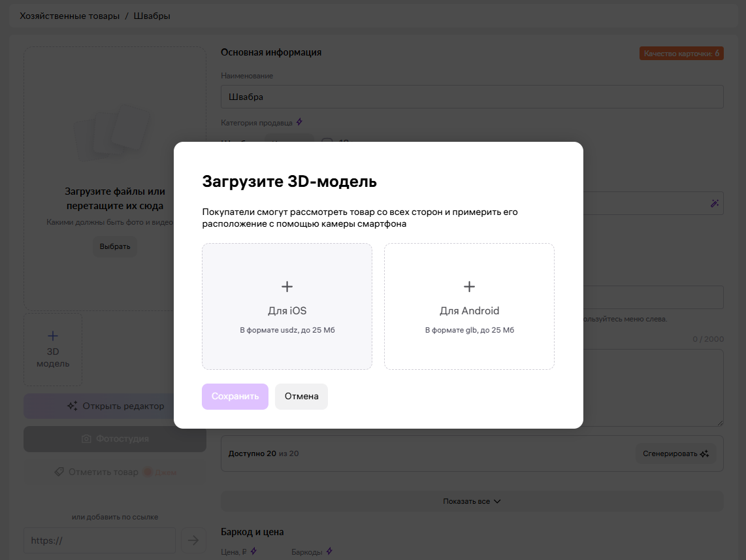Click В формате usdz, до 25 Мб text
The width and height of the screenshot is (746, 560).
point(287,330)
